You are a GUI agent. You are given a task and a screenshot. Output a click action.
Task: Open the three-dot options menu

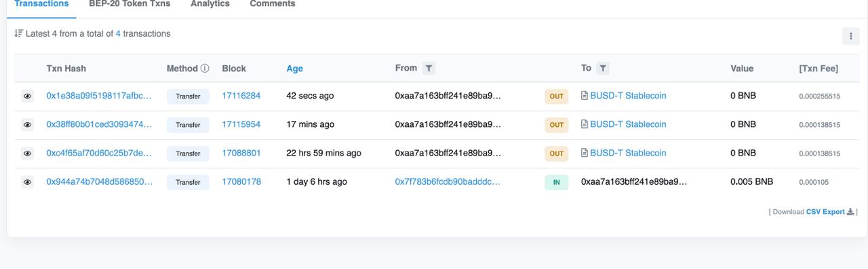[x=850, y=37]
